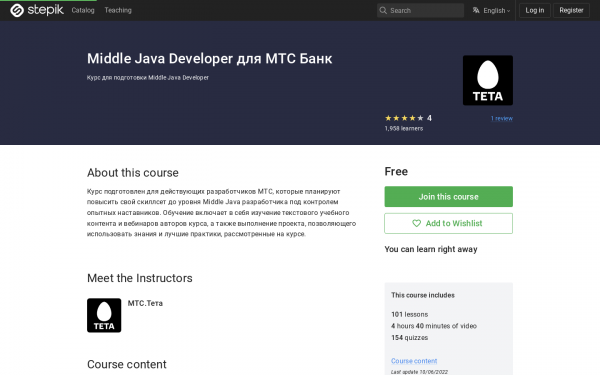Click the This course includes heading
Screen dimensions: 600x375
coord(423,295)
